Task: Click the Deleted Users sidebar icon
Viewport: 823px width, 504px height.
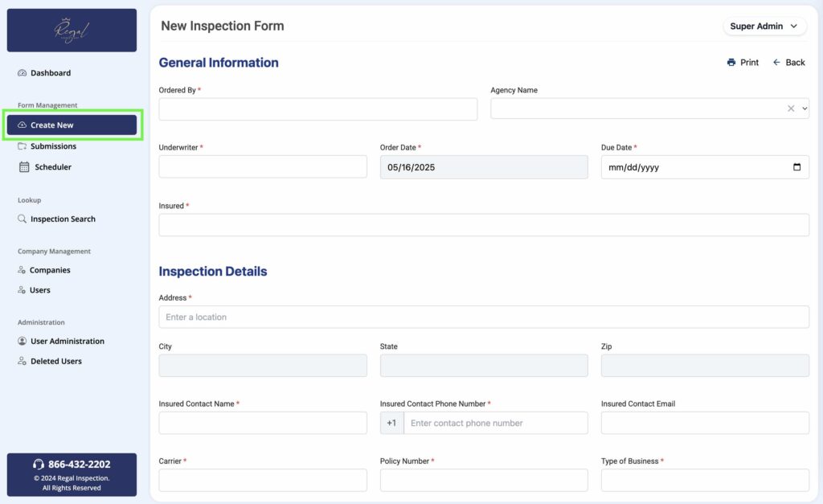Action: coord(22,361)
